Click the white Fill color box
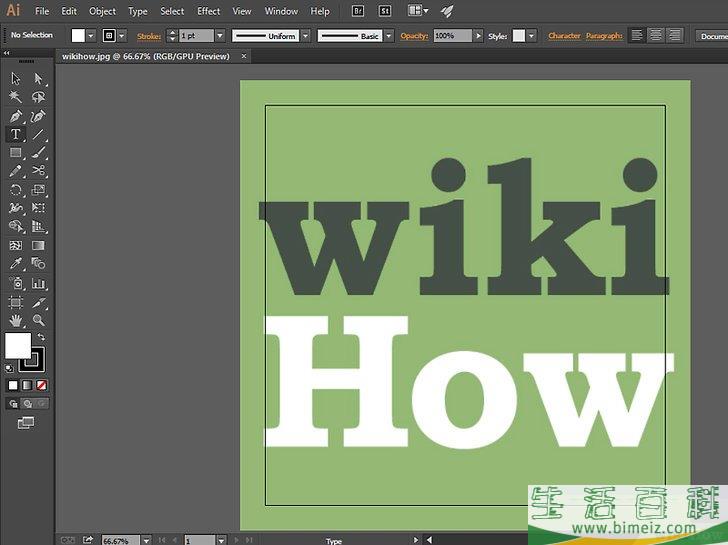This screenshot has height=545, width=728. coord(18,345)
